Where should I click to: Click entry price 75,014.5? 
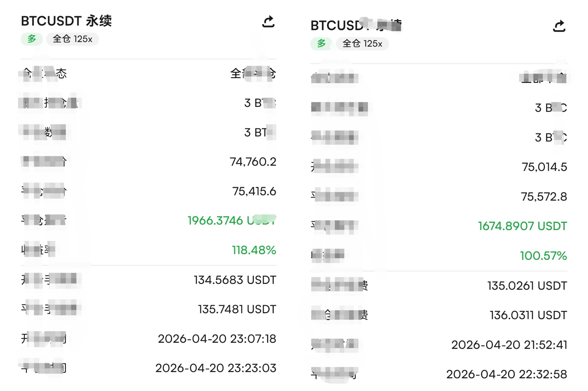(x=544, y=167)
